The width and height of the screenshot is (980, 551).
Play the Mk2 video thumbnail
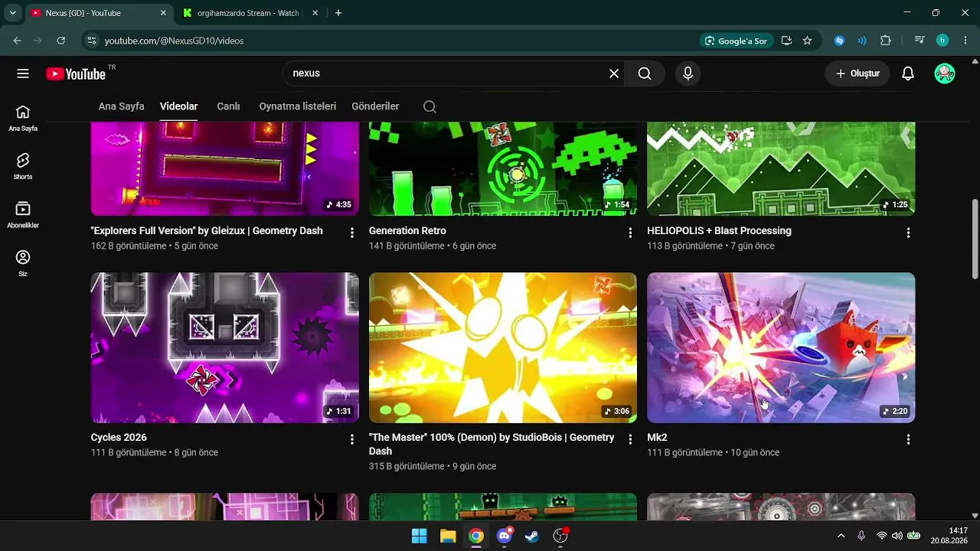click(x=781, y=347)
